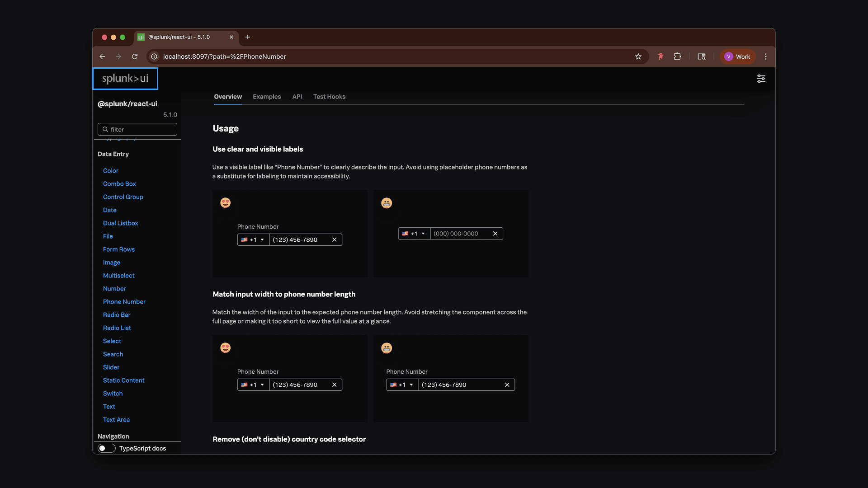
Task: Open a new browser tab
Action: [x=248, y=37]
